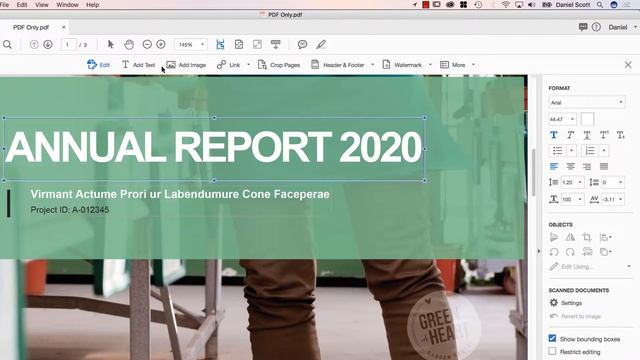The width and height of the screenshot is (640, 360).
Task: Toggle italic text formatting
Action: tap(570, 135)
